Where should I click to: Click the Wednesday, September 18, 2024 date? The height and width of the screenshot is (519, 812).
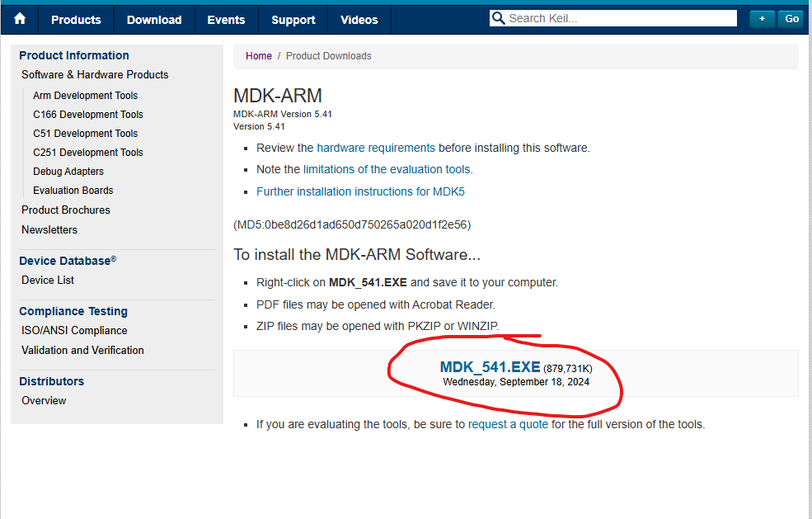tap(516, 382)
